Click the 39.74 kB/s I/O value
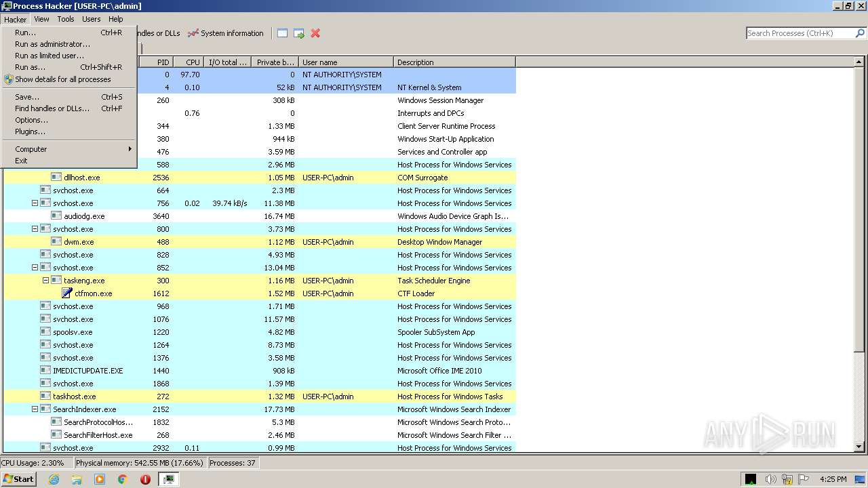 coord(230,203)
